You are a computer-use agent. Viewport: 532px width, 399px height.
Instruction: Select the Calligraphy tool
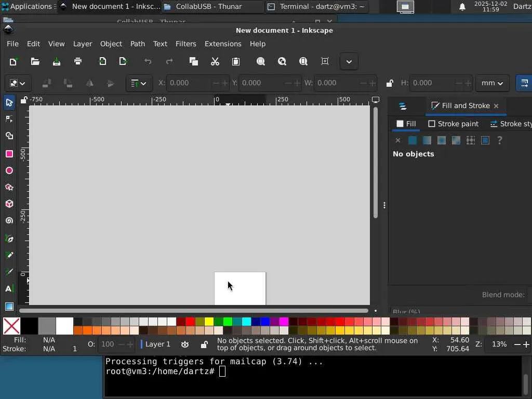pos(9,272)
